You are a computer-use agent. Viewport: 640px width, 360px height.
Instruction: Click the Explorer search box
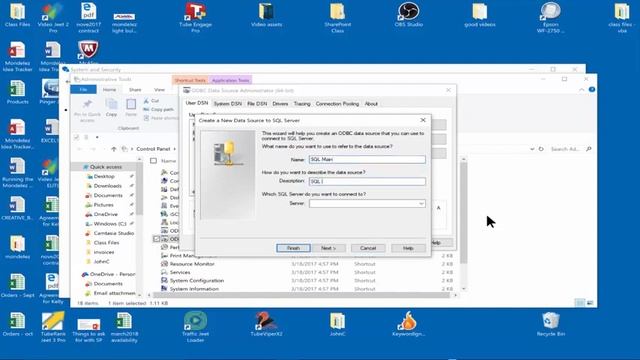click(570, 149)
